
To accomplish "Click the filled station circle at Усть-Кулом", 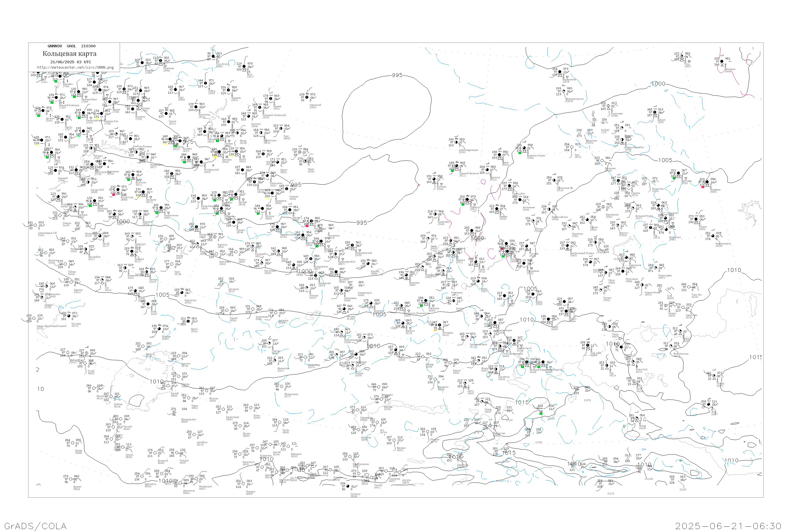I will pos(213,56).
